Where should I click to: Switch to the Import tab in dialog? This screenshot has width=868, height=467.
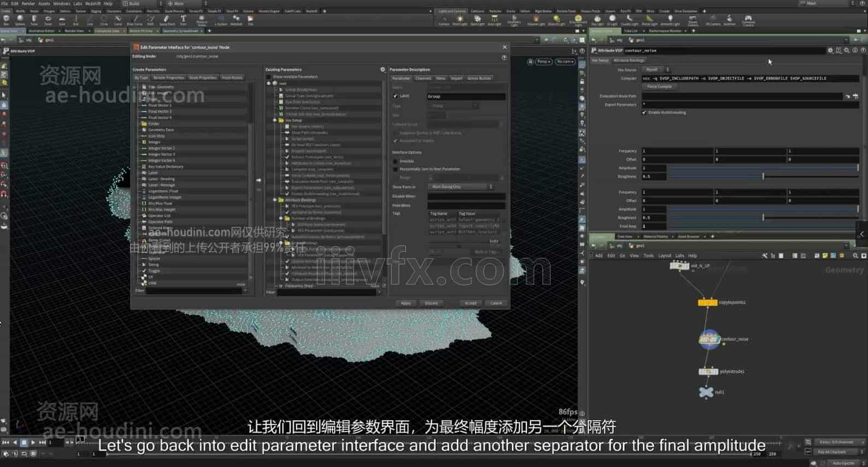pos(456,78)
